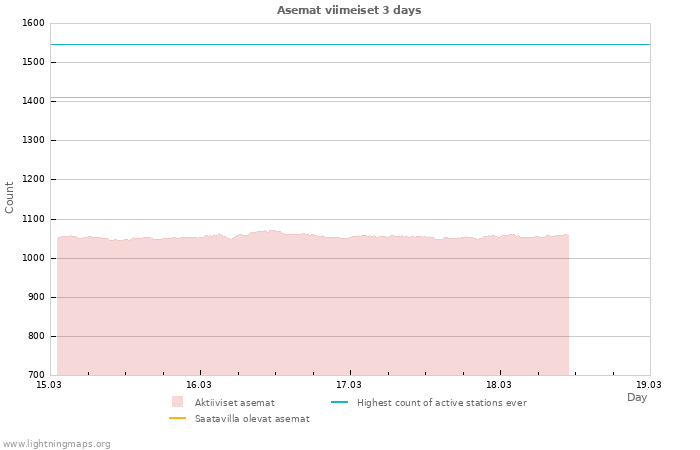The width and height of the screenshot is (700, 450).
Task: Click the 'Day' x-axis label
Action: 637,397
